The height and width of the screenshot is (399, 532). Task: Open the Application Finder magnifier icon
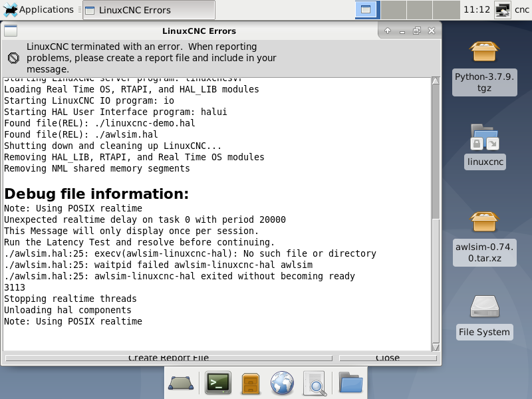[x=314, y=383]
